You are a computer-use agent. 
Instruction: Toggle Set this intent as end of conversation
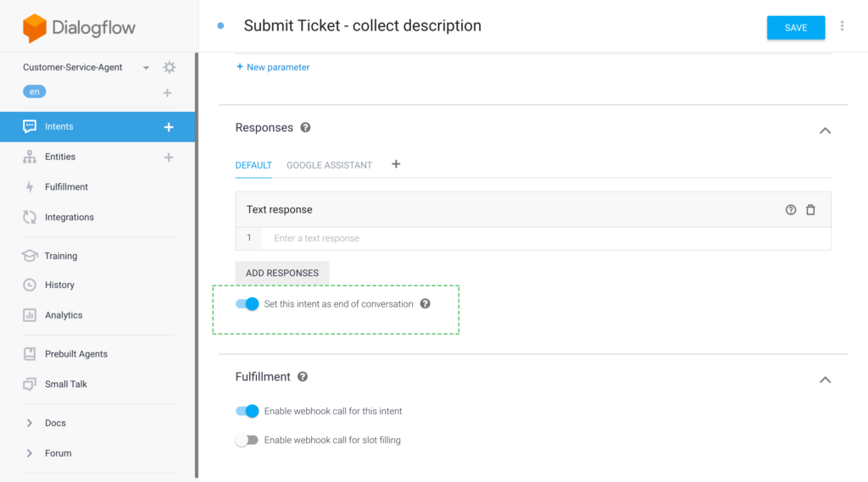[x=247, y=304]
